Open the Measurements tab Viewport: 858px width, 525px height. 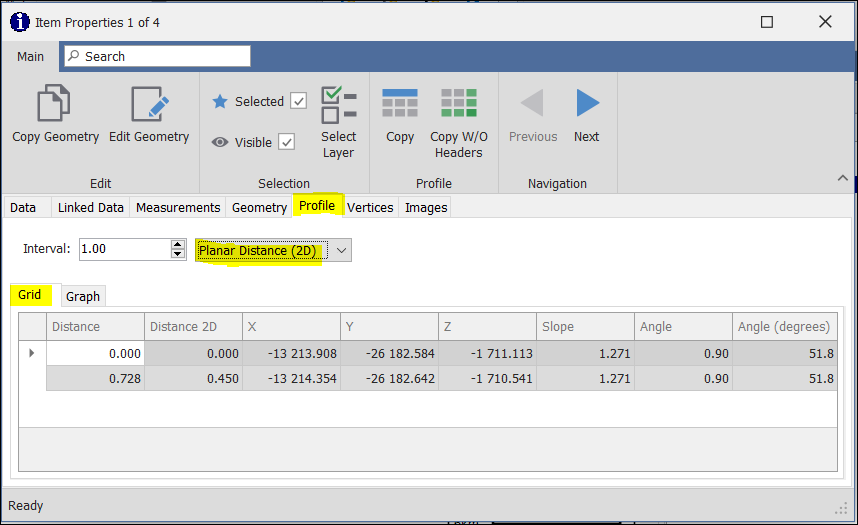[178, 207]
